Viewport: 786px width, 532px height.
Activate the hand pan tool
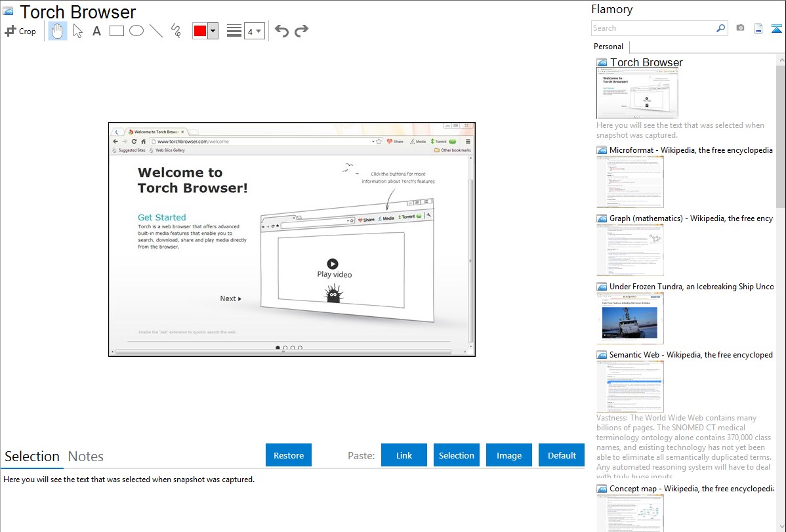tap(58, 31)
